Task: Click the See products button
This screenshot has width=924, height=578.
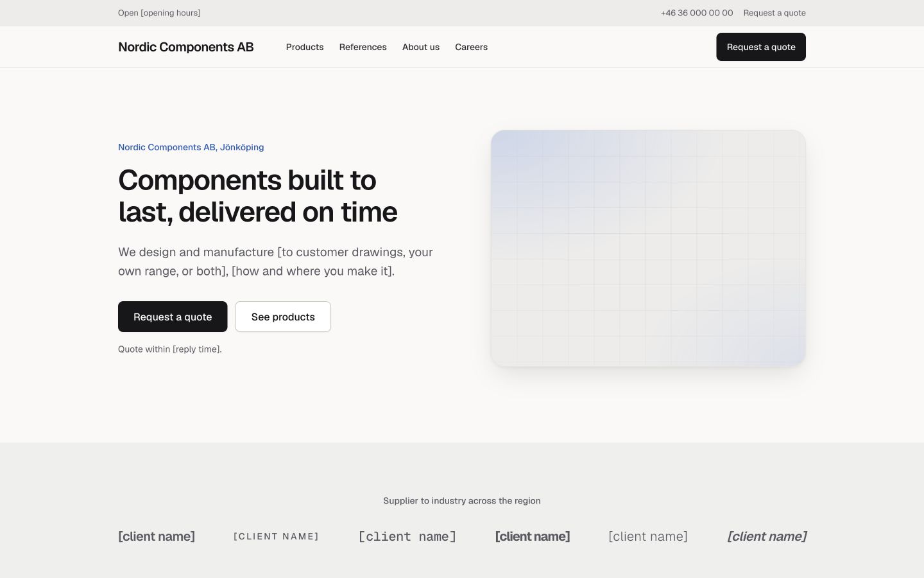Action: (283, 317)
